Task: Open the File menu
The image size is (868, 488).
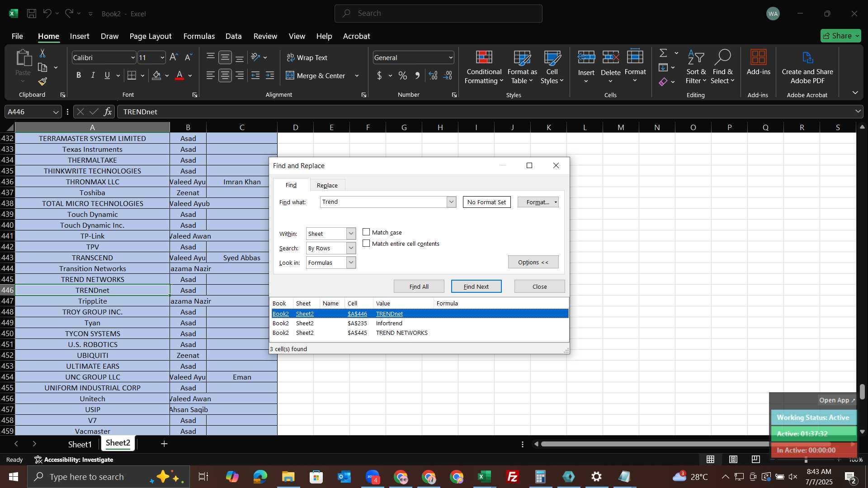Action: [x=17, y=36]
